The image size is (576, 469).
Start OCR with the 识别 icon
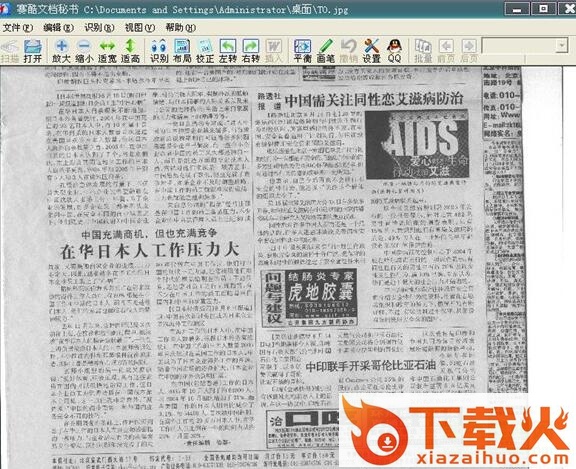(159, 51)
